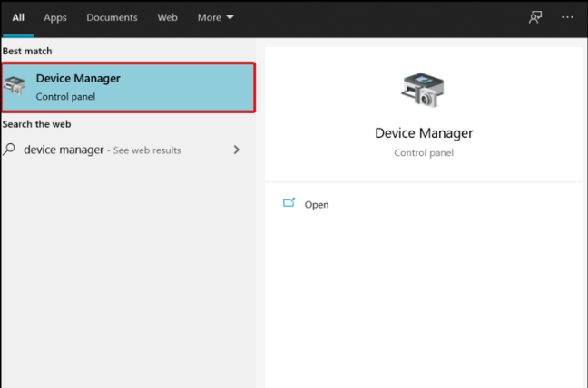Expand the More dropdown arrow
This screenshot has width=588, height=388.
[230, 18]
